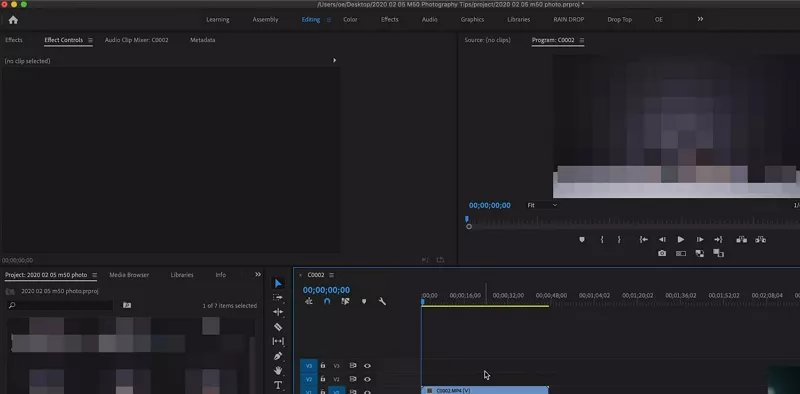
Task: Play the Program monitor
Action: point(681,239)
